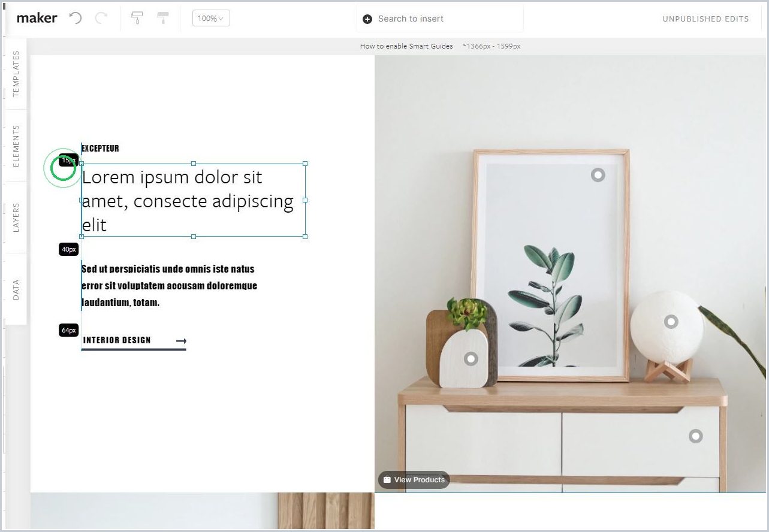The image size is (769, 532).
Task: Select the copy style paint roller icon
Action: tap(137, 18)
